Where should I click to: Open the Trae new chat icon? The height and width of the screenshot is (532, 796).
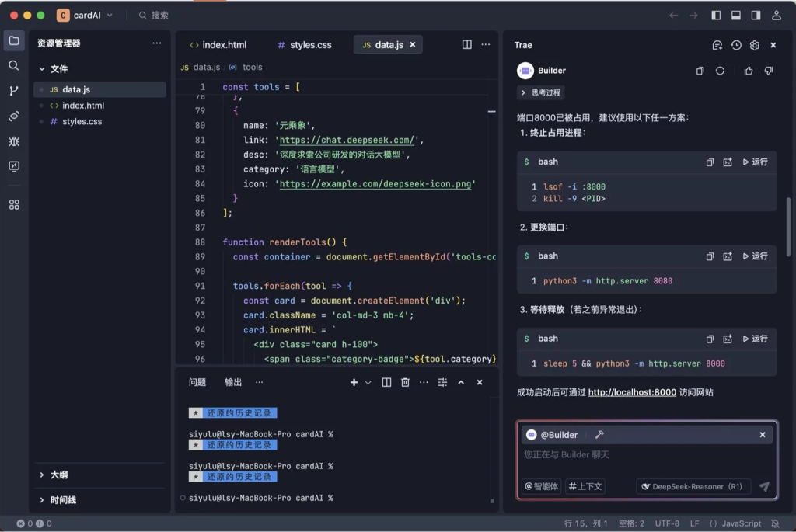point(717,45)
